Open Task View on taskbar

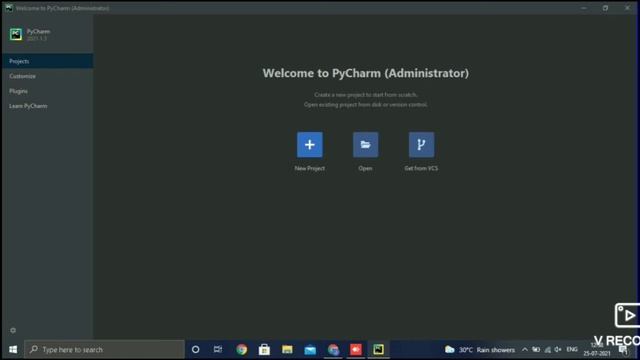point(218,350)
